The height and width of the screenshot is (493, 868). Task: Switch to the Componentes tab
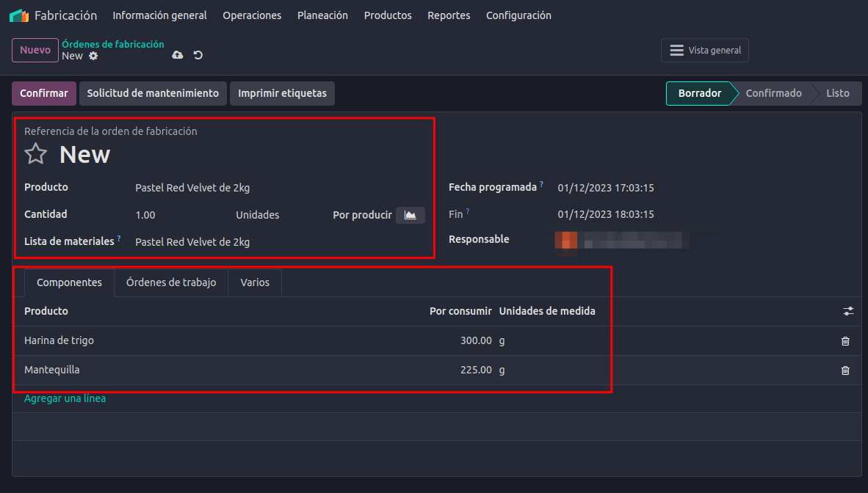[x=69, y=282]
